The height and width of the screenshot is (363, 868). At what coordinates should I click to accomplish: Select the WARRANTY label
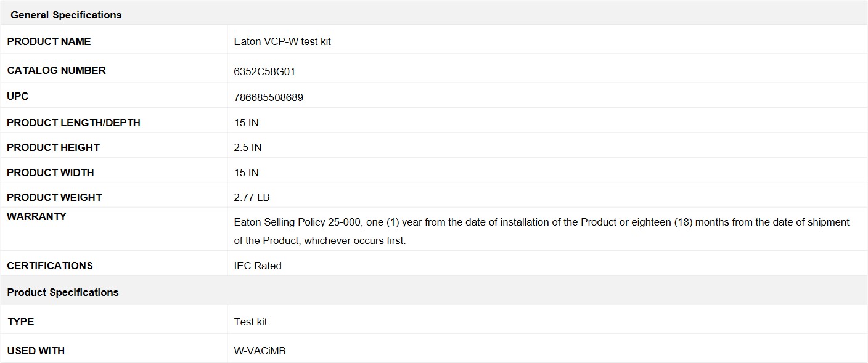coord(37,216)
